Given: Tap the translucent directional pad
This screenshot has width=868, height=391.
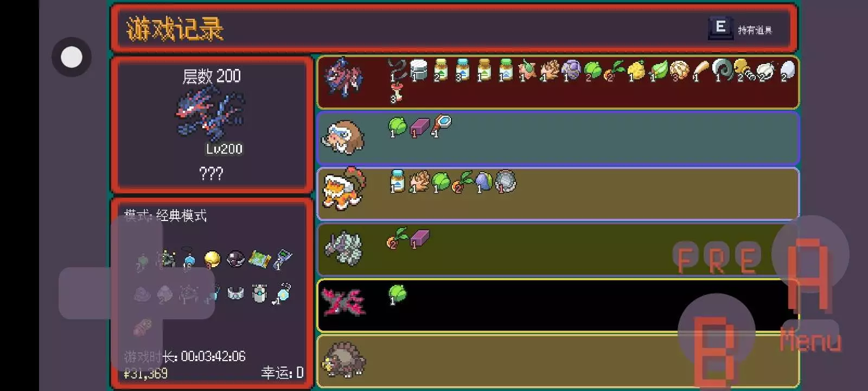Looking at the screenshot, I should [137, 293].
